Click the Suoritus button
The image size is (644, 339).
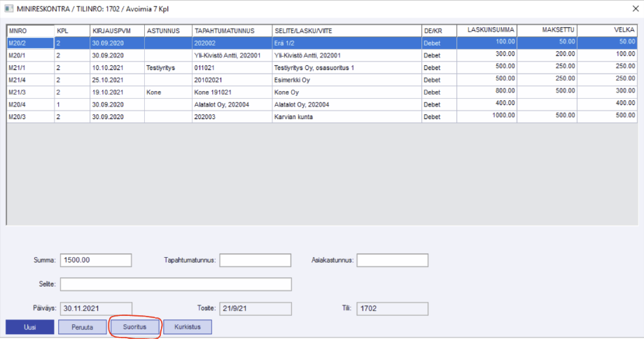[136, 327]
